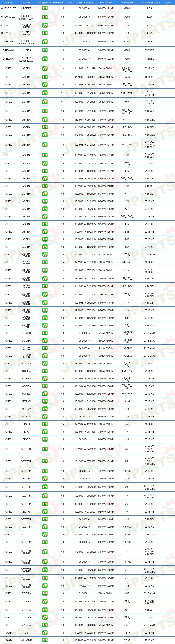Select the 'C 16 XE' engine code cell
Screen dimensions: 175x644
(x=149, y=379)
